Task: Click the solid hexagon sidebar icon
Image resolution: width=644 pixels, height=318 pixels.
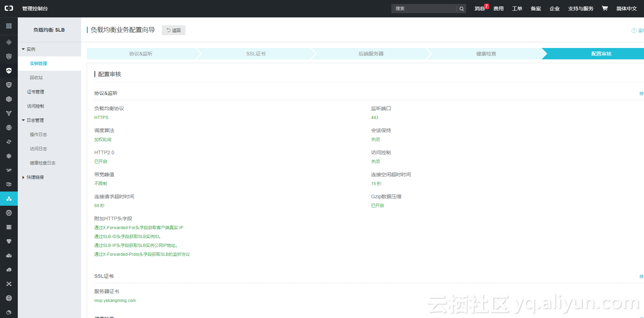Action: click(x=9, y=156)
